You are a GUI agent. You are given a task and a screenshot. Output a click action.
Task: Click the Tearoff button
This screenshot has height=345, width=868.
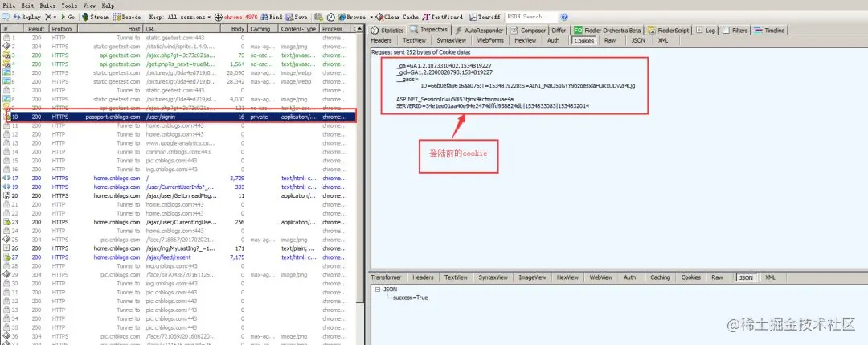pos(485,17)
